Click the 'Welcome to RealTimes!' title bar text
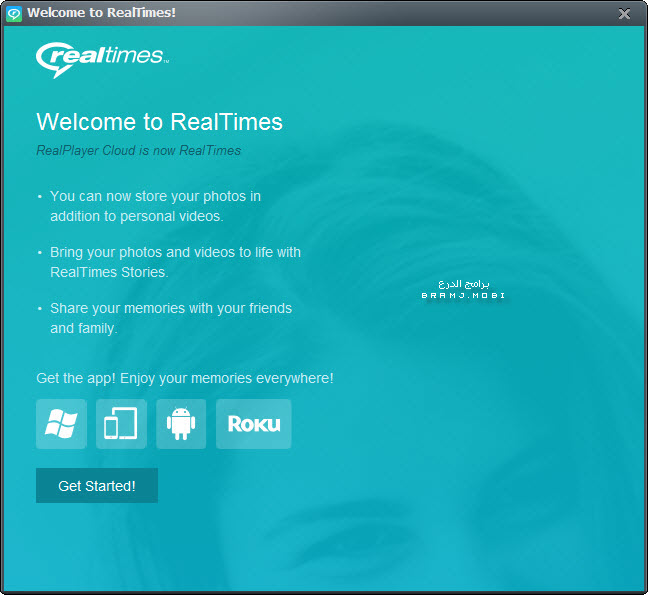 point(101,13)
